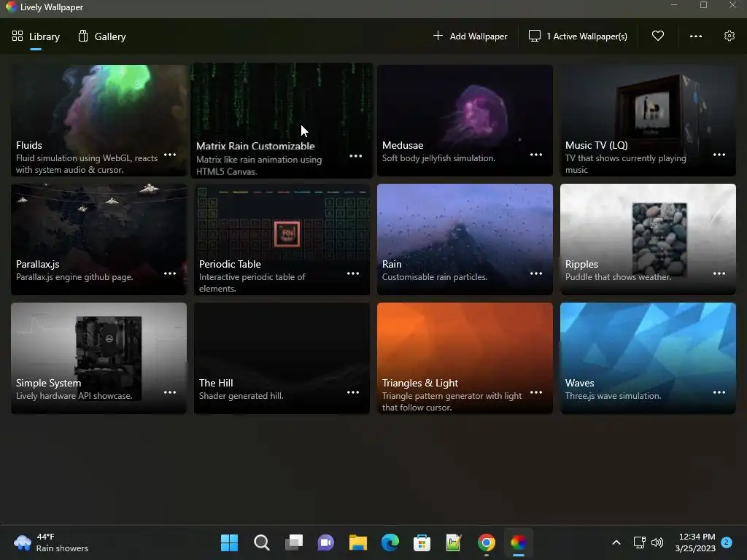
Task: Open the weather widget showing 44°F
Action: (51, 542)
